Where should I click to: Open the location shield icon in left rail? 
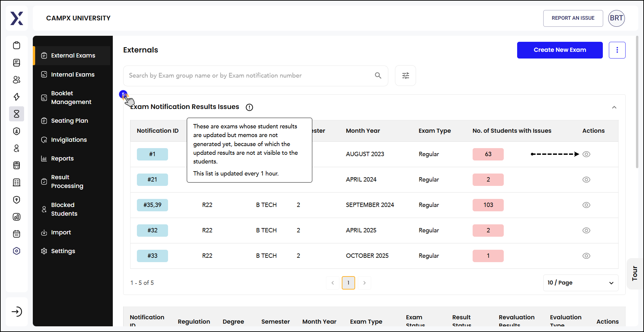[16, 200]
